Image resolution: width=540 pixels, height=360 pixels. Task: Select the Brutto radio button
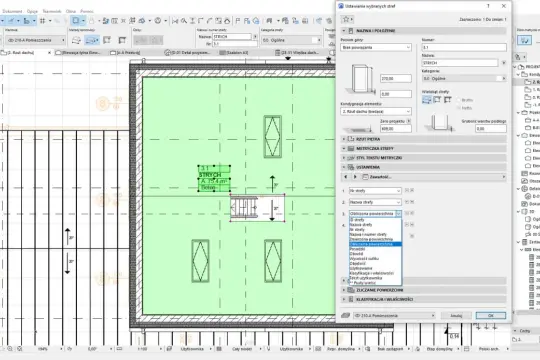458,100
